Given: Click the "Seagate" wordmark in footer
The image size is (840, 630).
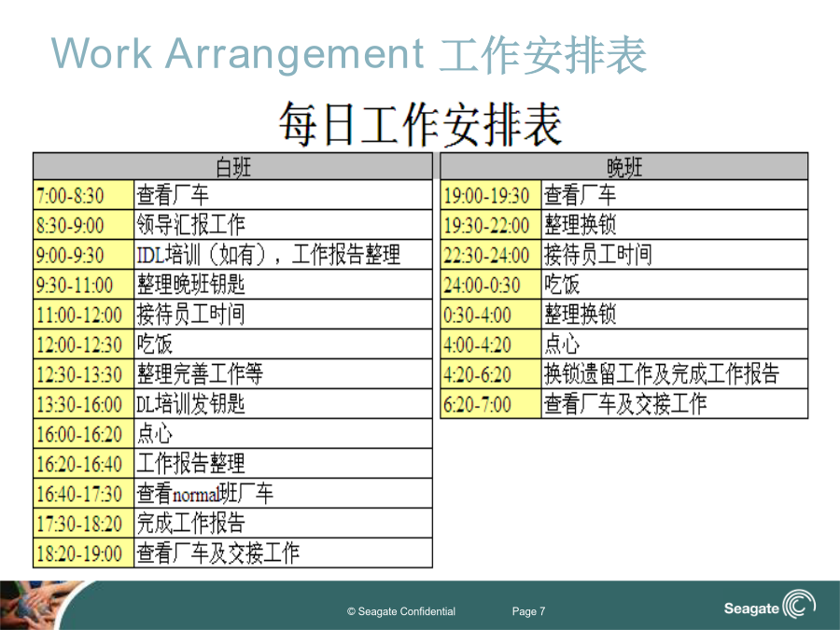Looking at the screenshot, I should tap(751, 609).
